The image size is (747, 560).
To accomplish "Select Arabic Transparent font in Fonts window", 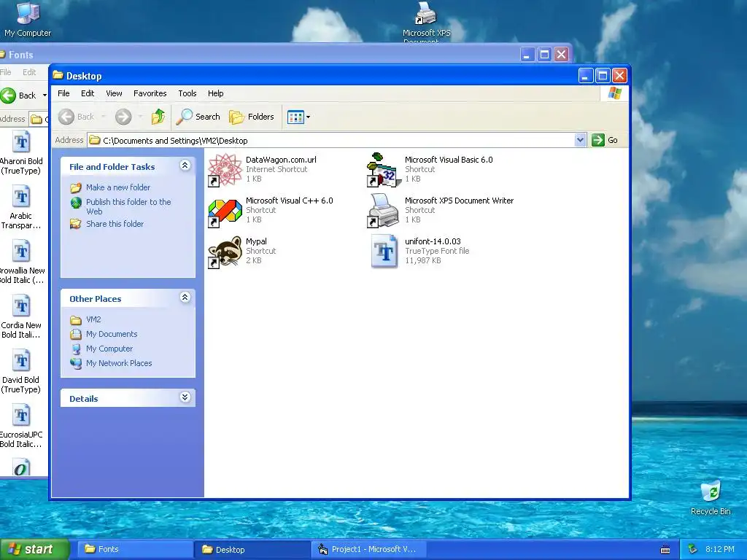I will [21, 208].
